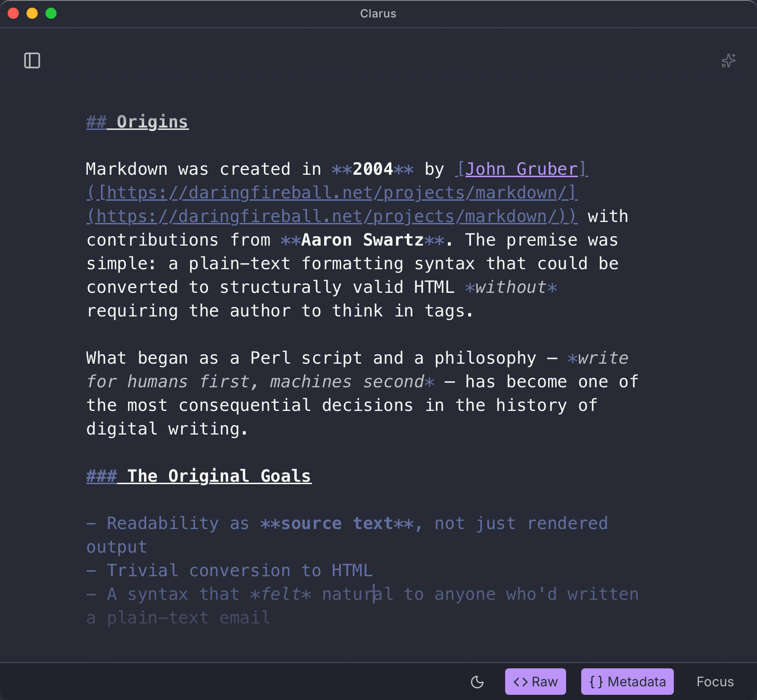Click 'digital writing.' at paragraph end
The image size is (757, 700).
click(167, 429)
